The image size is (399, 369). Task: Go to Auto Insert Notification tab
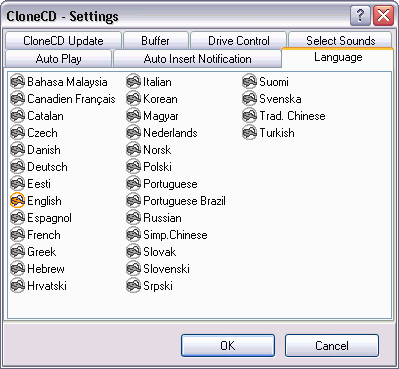[197, 59]
